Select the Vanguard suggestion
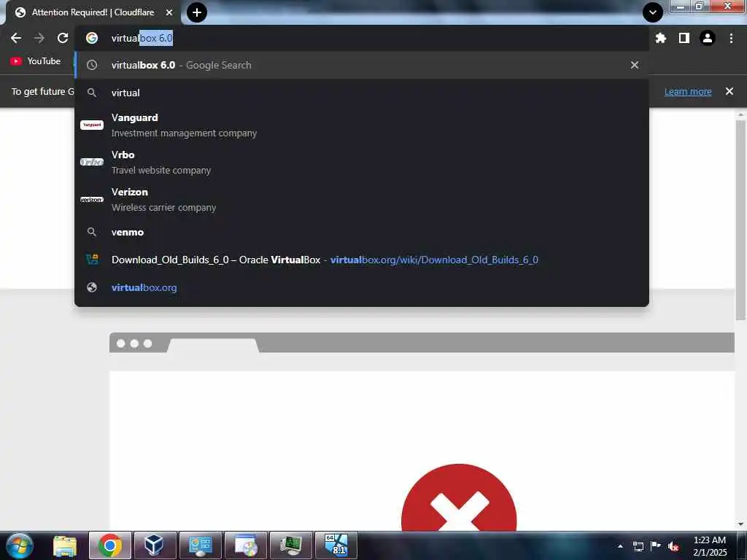This screenshot has height=560, width=747. point(362,125)
